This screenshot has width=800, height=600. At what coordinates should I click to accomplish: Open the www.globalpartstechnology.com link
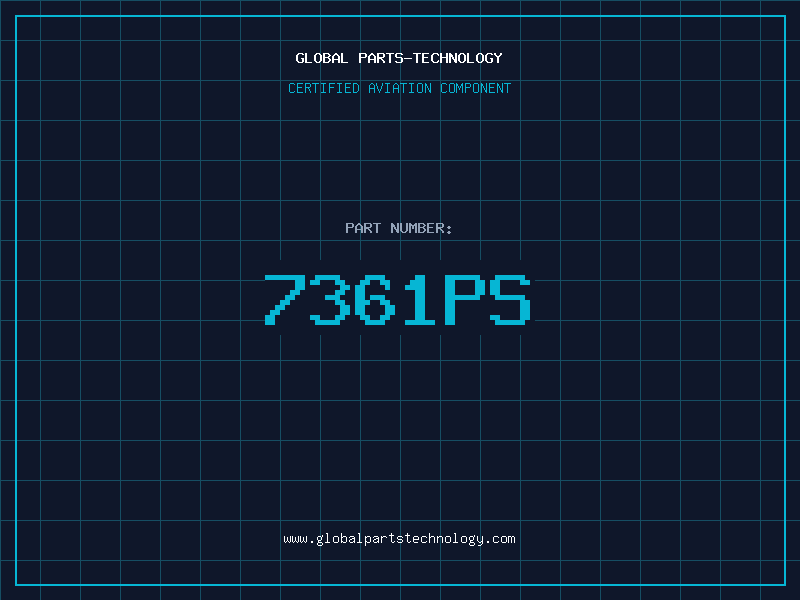pyautogui.click(x=399, y=539)
